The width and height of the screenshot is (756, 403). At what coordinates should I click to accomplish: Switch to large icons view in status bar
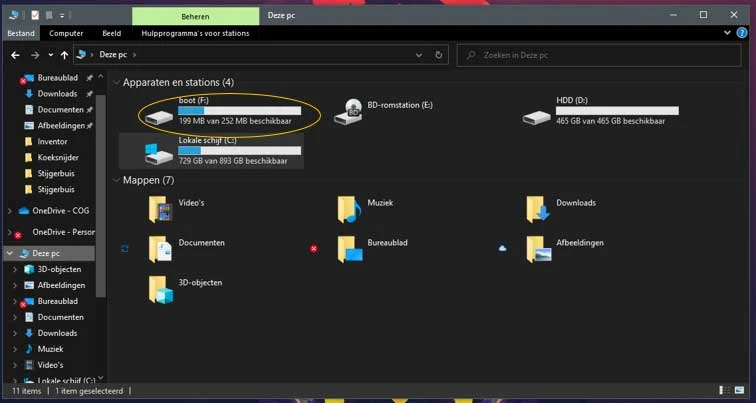tap(739, 390)
